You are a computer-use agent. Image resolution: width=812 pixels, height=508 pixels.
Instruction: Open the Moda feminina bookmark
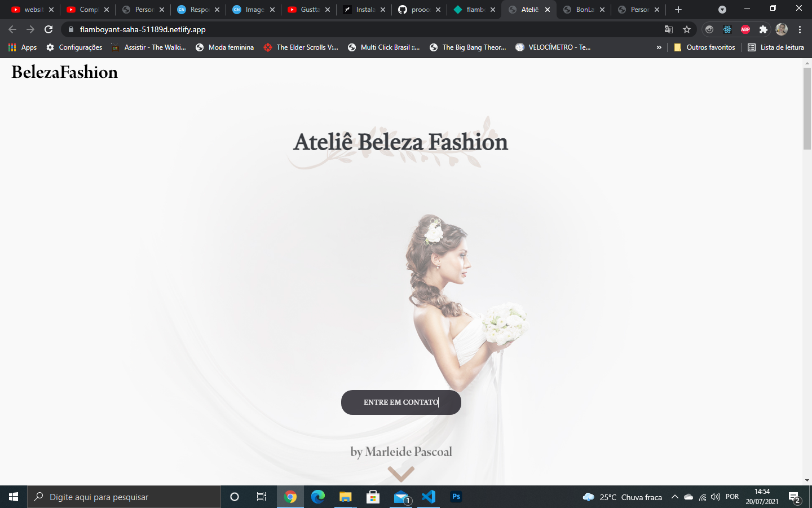[224, 47]
